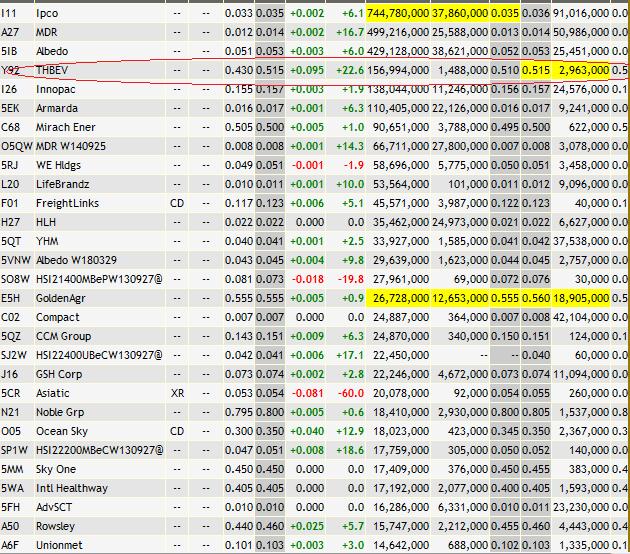Click the MDR W140925 warrant name
The image size is (630, 554).
pos(71,146)
